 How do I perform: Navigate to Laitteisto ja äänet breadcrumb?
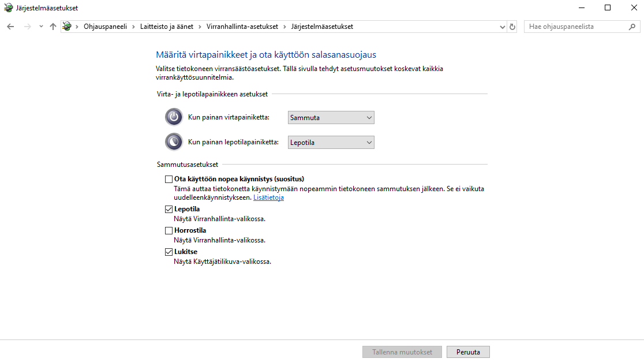(166, 27)
